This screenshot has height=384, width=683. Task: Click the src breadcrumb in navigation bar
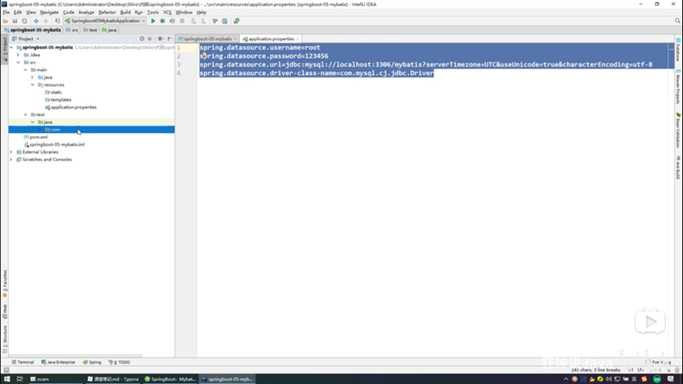[x=72, y=30]
